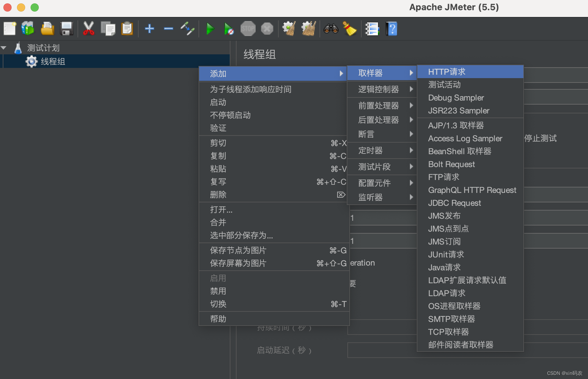Select HTTP请求 from the sampler menu

point(446,72)
